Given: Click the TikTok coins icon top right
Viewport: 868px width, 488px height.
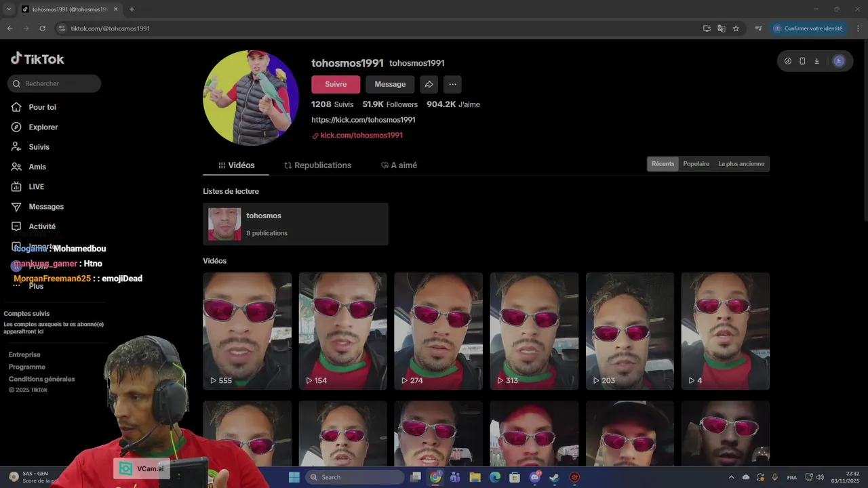Looking at the screenshot, I should click(x=787, y=61).
